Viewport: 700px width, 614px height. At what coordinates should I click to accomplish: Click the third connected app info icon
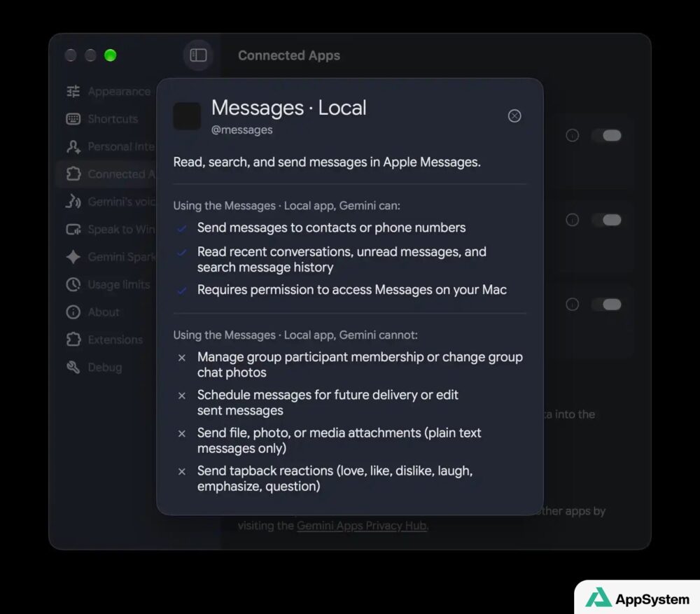573,305
